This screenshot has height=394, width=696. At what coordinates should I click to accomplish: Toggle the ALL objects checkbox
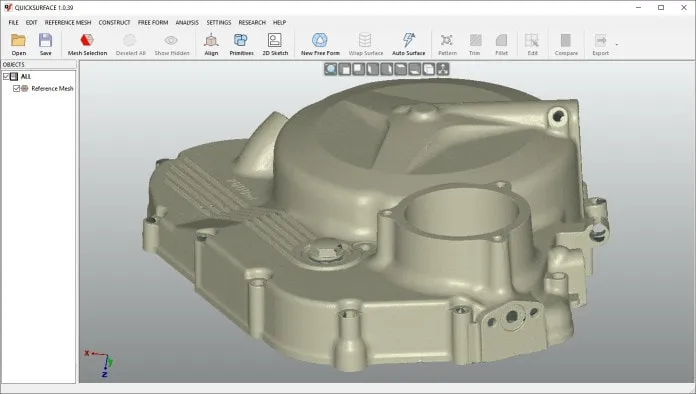click(x=6, y=76)
